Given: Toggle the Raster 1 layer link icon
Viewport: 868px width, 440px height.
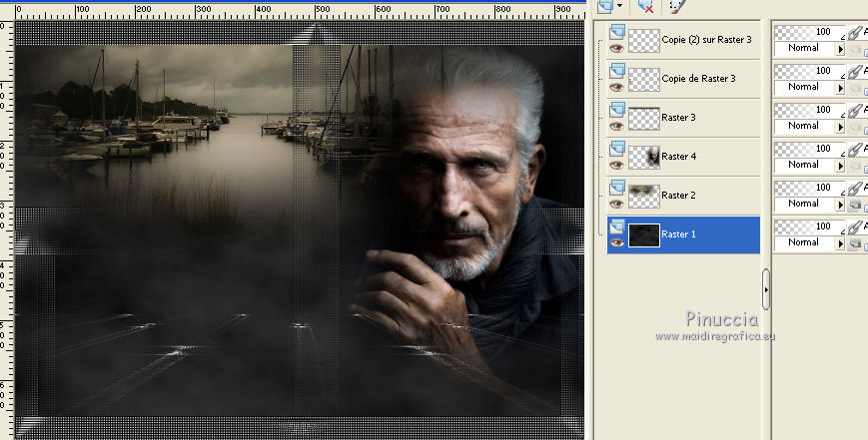Looking at the screenshot, I should tap(856, 226).
